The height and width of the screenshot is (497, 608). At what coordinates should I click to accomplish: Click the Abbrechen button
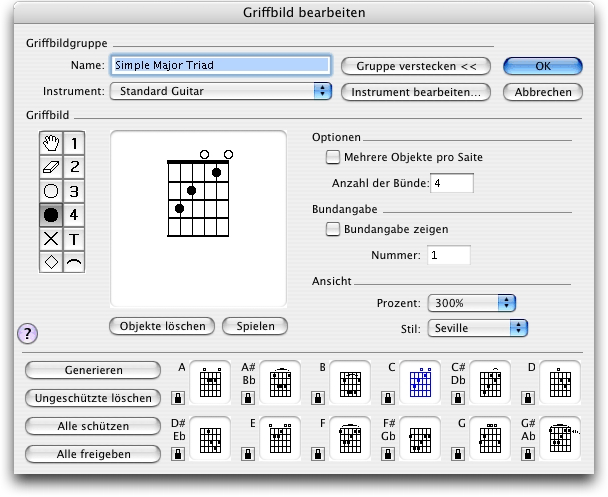point(543,92)
